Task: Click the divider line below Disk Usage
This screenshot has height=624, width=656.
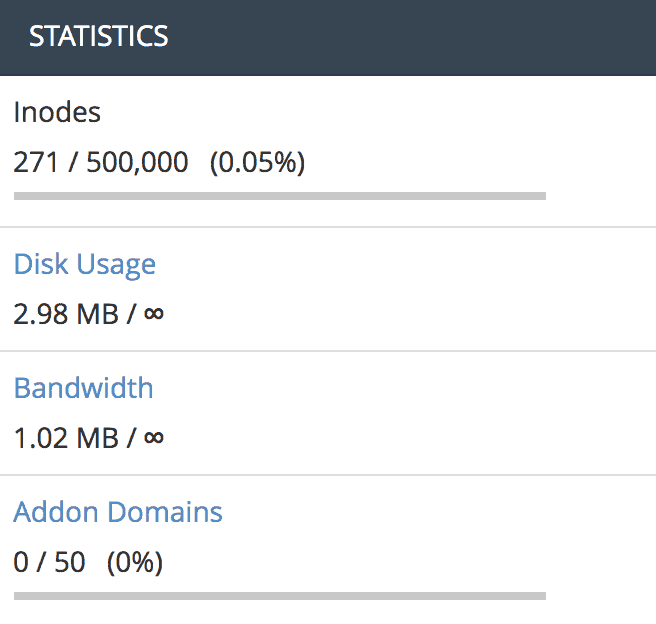Action: coord(328,351)
